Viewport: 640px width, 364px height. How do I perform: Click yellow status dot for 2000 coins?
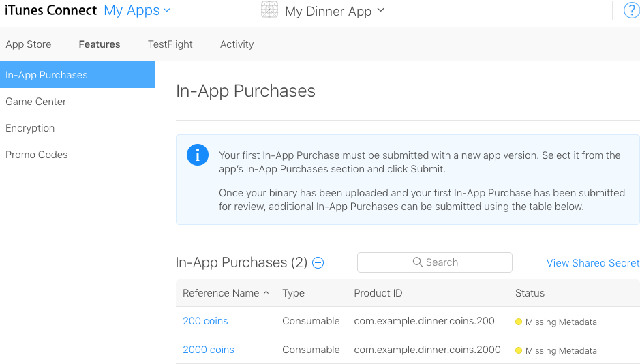(x=519, y=350)
